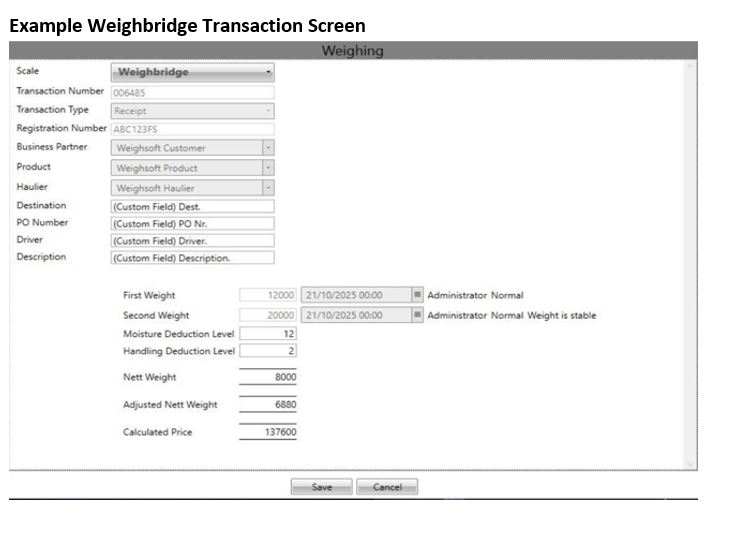Expand the Product dropdown arrow
The height and width of the screenshot is (540, 753).
click(x=268, y=168)
